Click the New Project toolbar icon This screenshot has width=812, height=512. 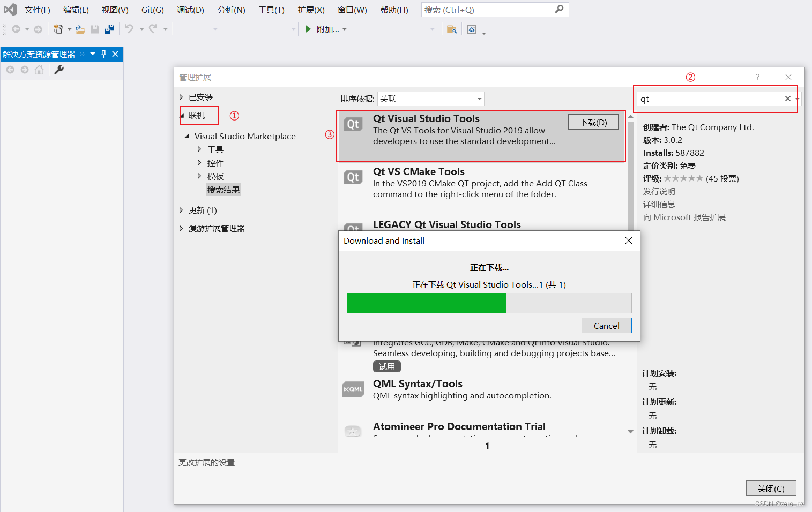(58, 29)
